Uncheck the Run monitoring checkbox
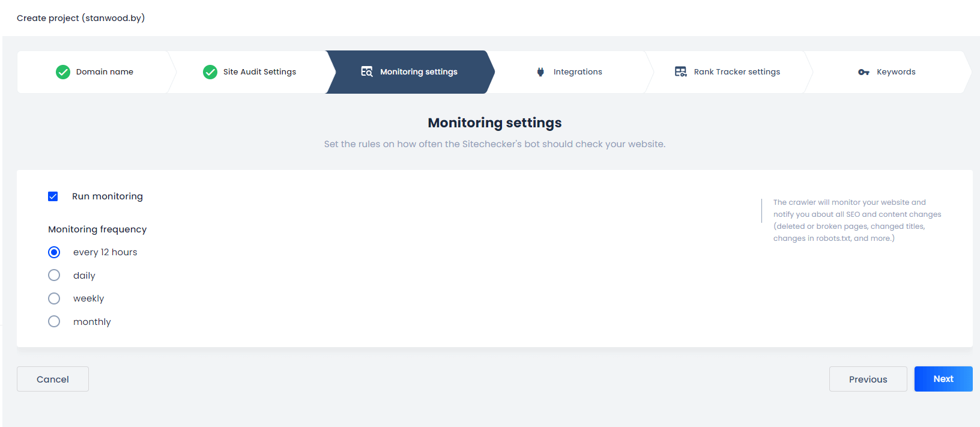 pos(53,196)
